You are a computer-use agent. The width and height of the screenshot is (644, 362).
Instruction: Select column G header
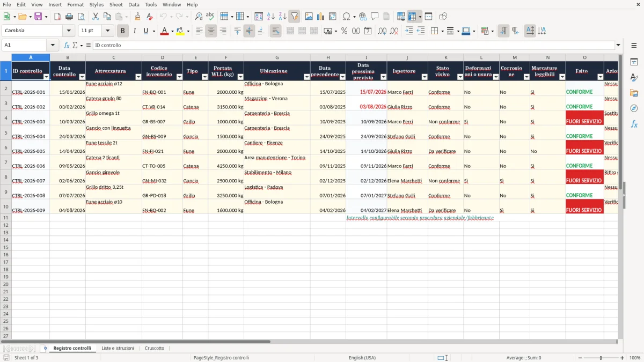click(277, 57)
